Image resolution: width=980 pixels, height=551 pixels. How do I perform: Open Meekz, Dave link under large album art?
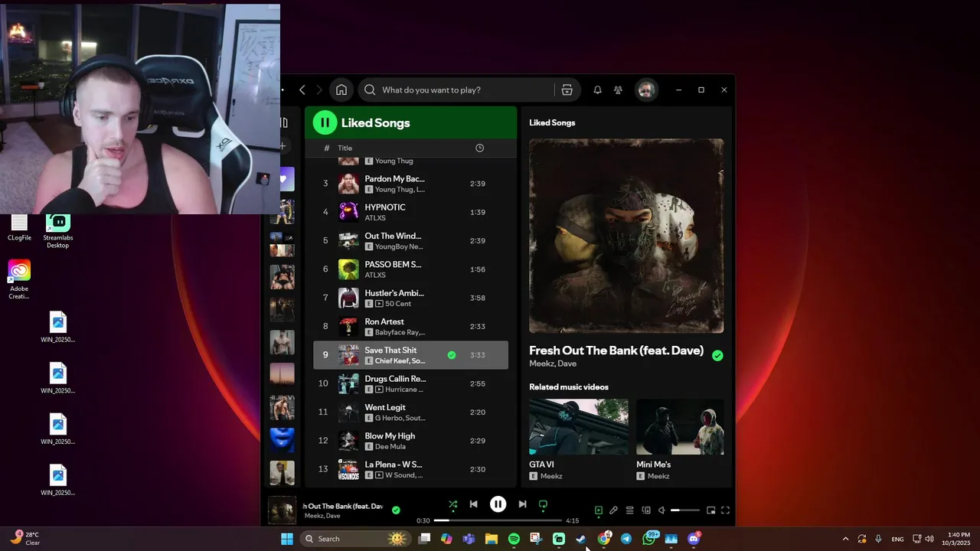coord(553,364)
